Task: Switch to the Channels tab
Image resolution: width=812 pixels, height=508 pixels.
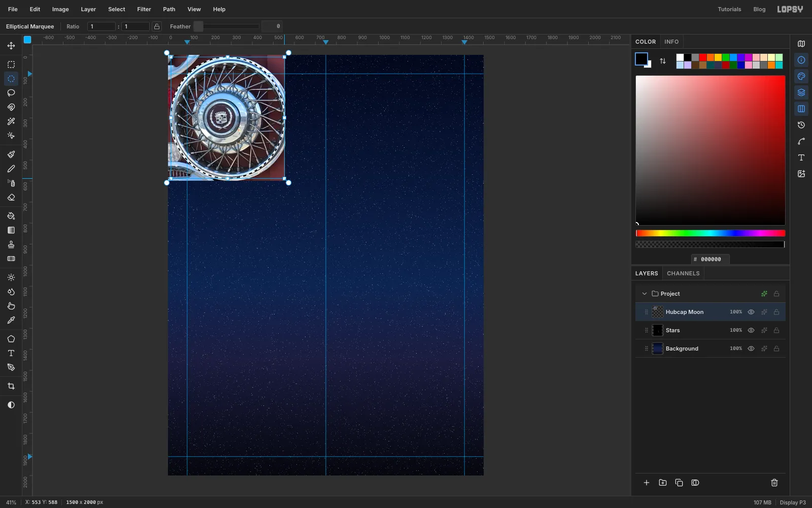Action: pos(683,273)
